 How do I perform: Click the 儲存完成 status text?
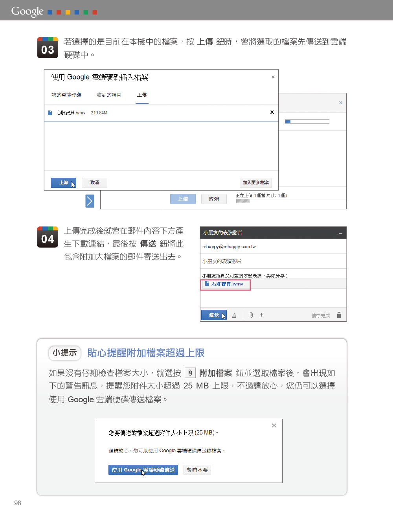coord(321,315)
